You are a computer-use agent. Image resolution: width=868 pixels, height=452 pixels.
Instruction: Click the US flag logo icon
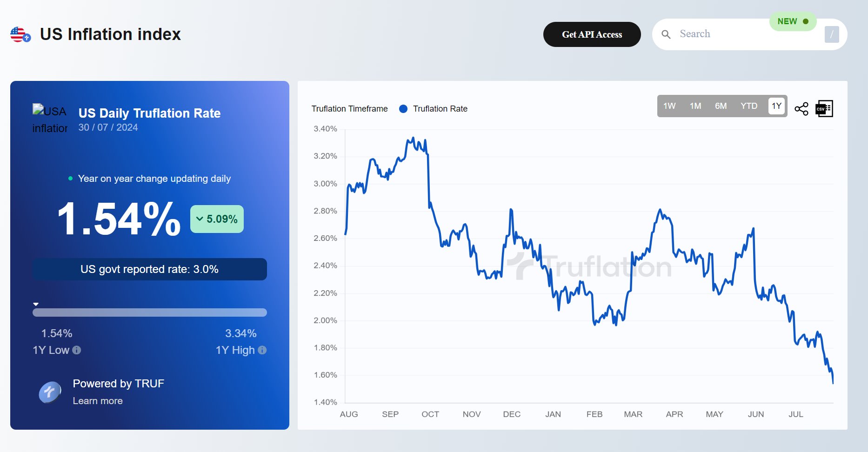point(20,34)
